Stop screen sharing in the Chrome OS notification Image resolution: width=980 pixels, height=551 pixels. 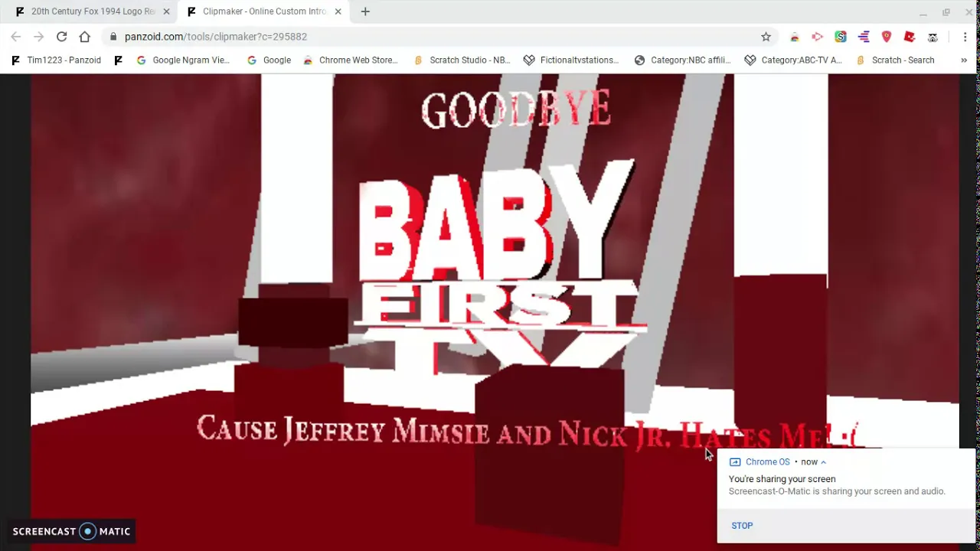tap(742, 526)
